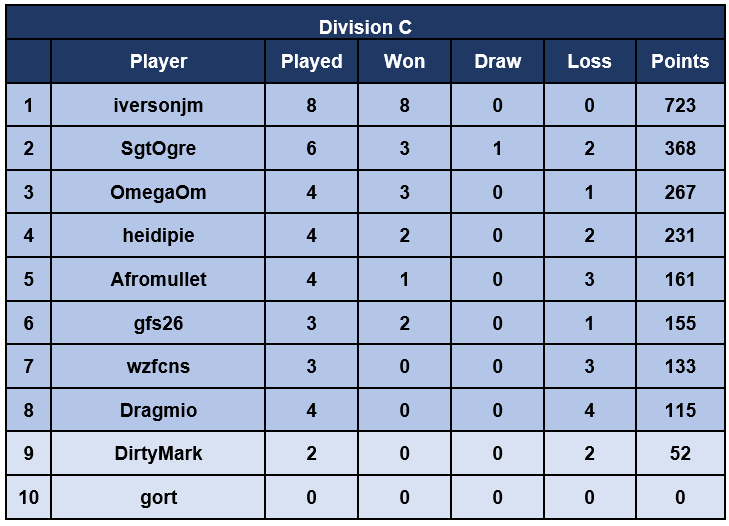
Task: Click rank number 10 cell
Action: (x=28, y=497)
